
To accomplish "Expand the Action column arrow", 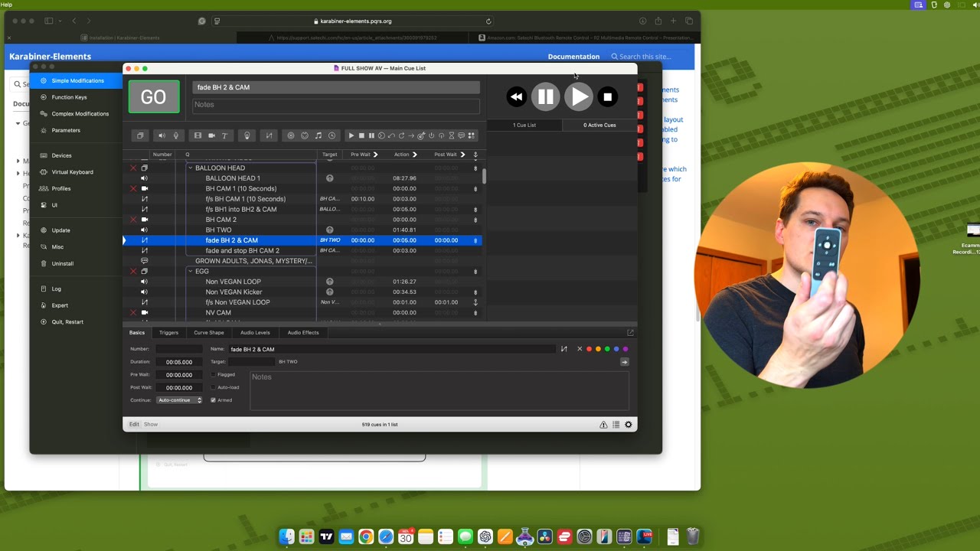I will pos(414,155).
